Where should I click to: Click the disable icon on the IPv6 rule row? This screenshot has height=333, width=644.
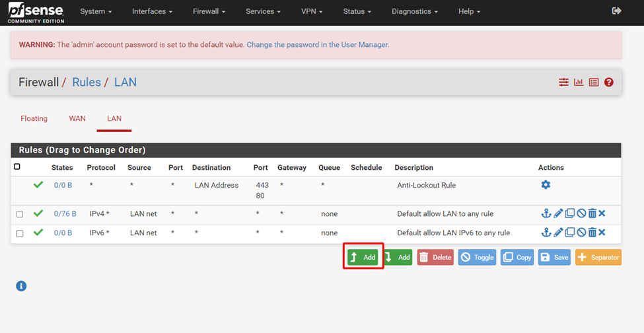click(581, 233)
